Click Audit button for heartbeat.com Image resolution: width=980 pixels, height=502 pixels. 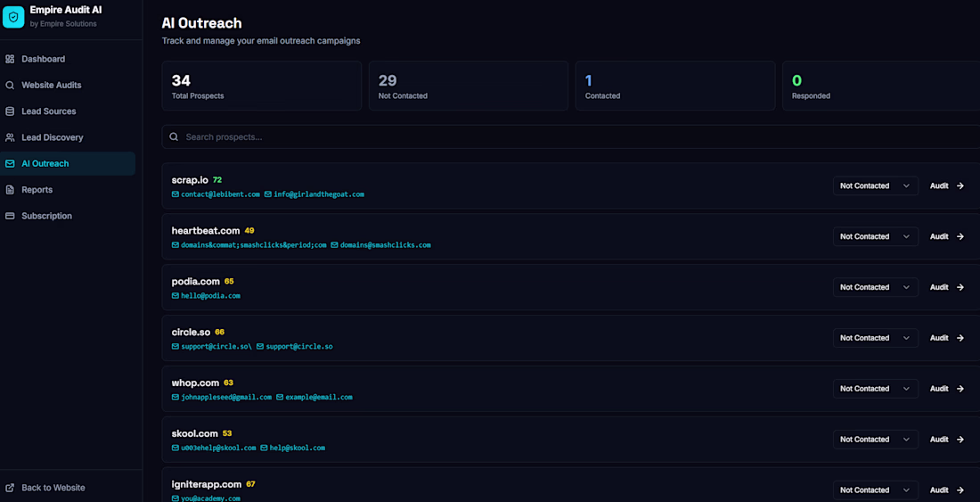click(x=947, y=236)
